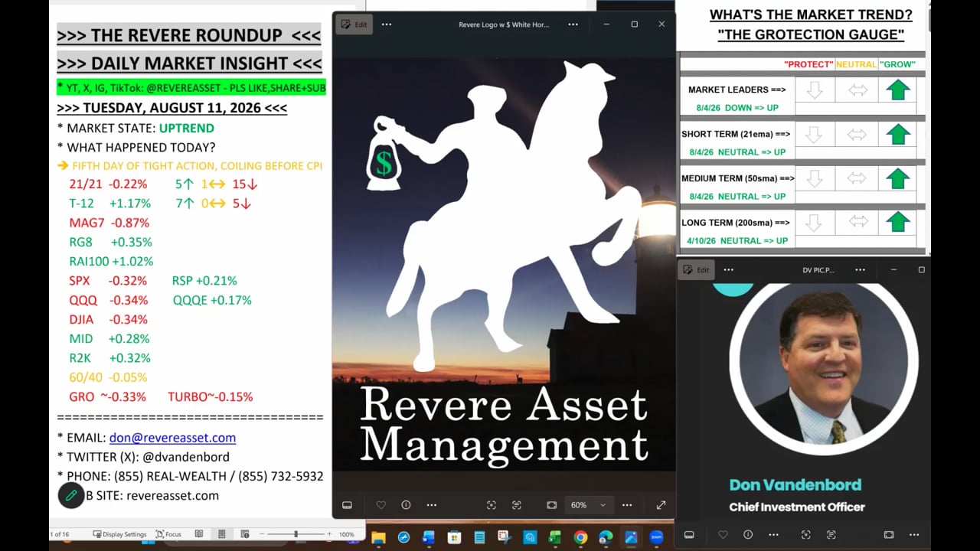The image size is (980, 551).
Task: Click the zoom in plus in Word
Action: pos(329,534)
